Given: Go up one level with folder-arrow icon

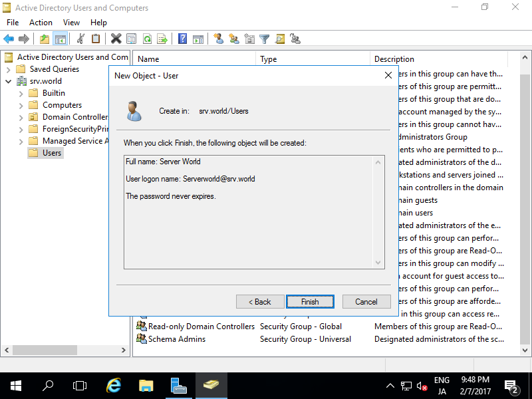Looking at the screenshot, I should click(45, 39).
